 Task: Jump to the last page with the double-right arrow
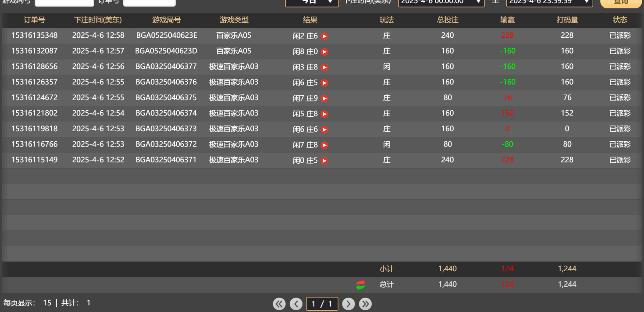pyautogui.click(x=365, y=303)
